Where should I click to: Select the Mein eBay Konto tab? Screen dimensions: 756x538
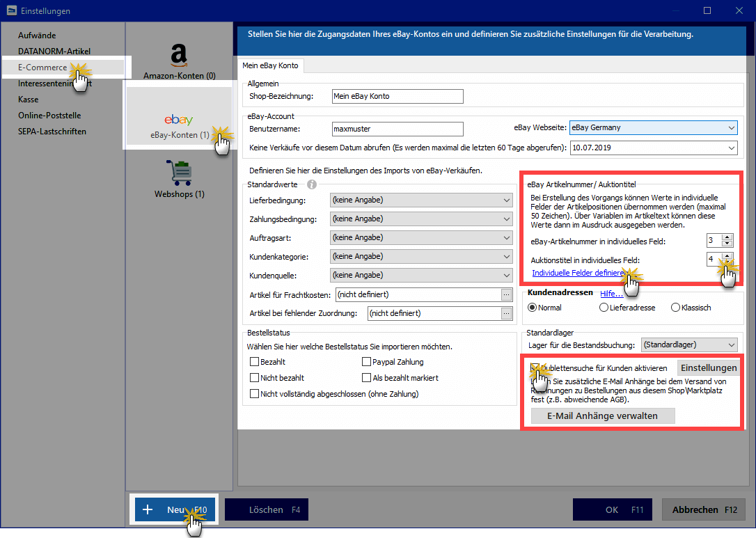[270, 65]
